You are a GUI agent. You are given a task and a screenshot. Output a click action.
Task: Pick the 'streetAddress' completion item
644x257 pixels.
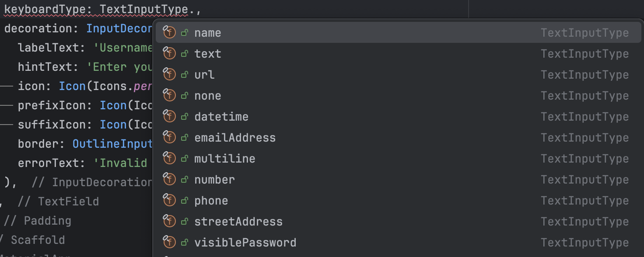point(397,222)
